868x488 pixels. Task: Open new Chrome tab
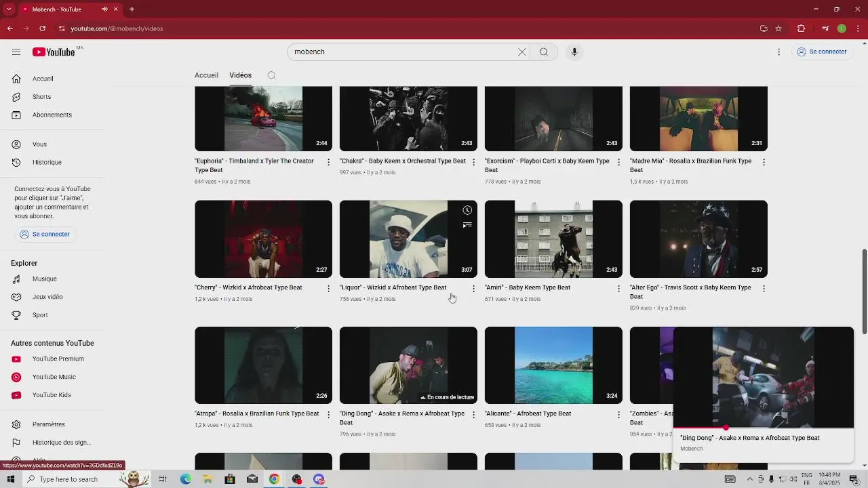coord(132,9)
